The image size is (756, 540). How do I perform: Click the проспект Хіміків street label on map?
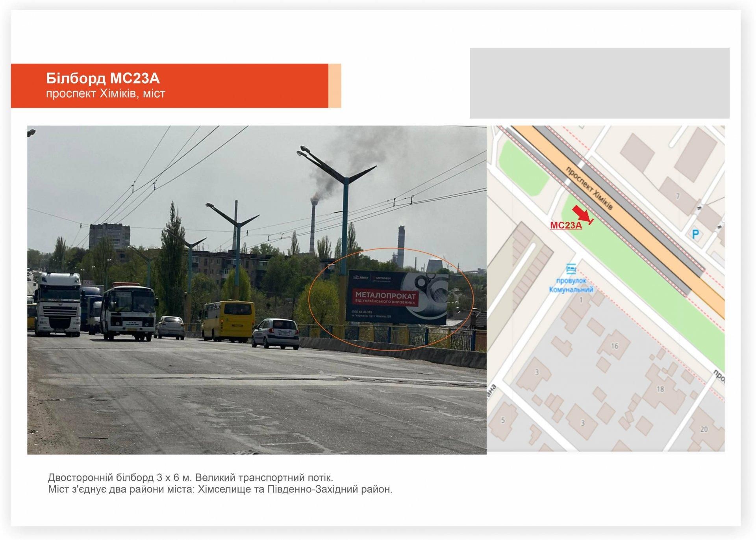tap(589, 188)
